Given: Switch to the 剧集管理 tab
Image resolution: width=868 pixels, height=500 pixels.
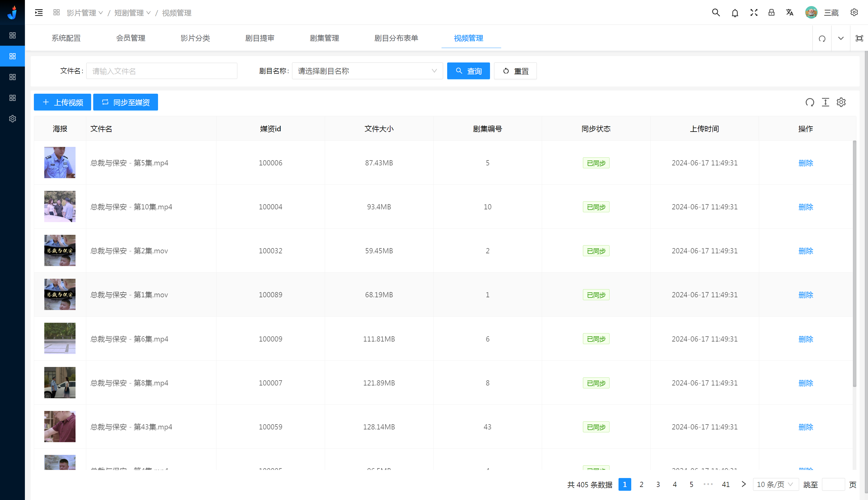Looking at the screenshot, I should click(324, 38).
